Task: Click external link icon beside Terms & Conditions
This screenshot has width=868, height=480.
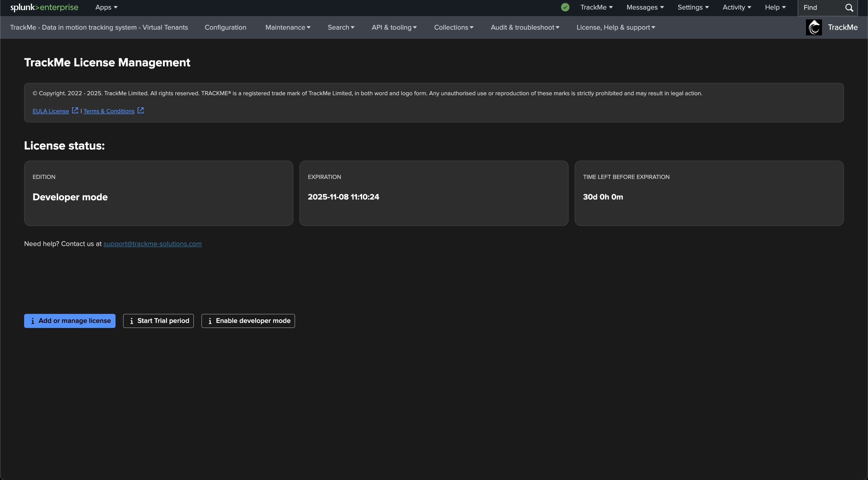Action: pyautogui.click(x=141, y=111)
